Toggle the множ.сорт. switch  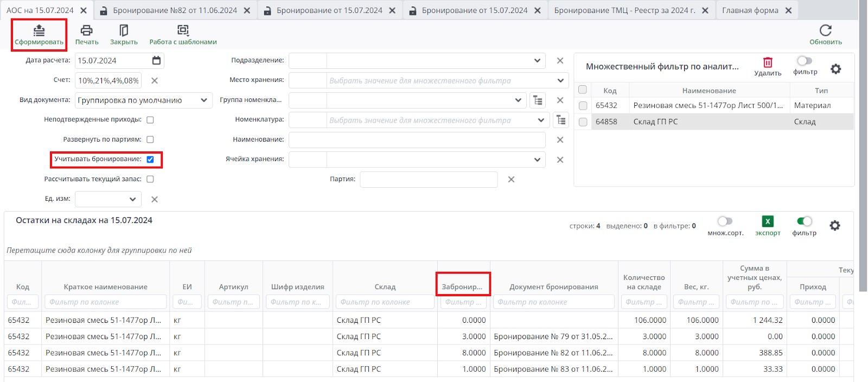[x=725, y=221]
